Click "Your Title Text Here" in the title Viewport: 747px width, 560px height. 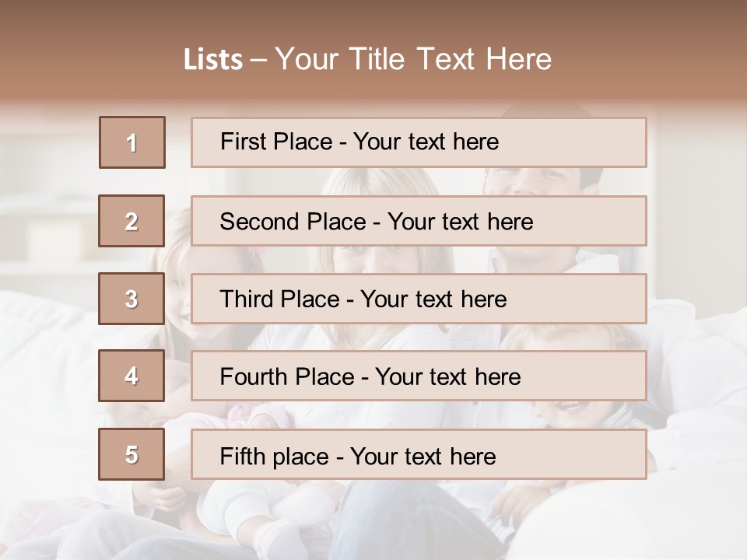pyautogui.click(x=413, y=59)
